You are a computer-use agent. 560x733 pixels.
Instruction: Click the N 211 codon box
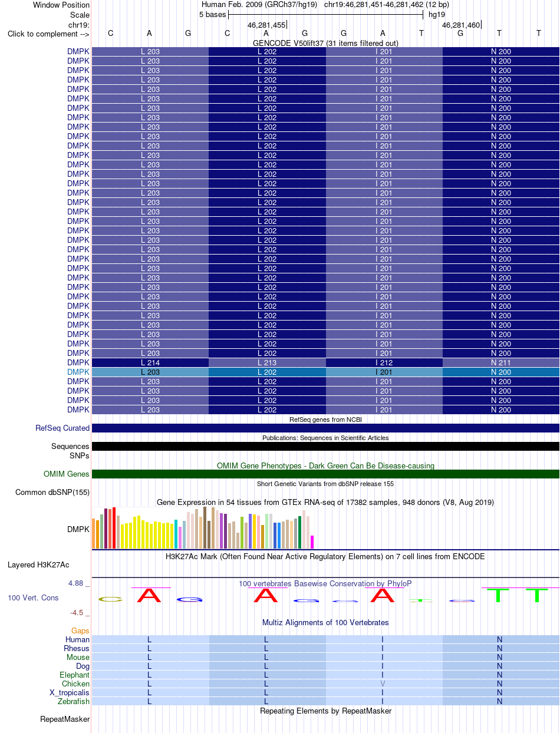(500, 362)
